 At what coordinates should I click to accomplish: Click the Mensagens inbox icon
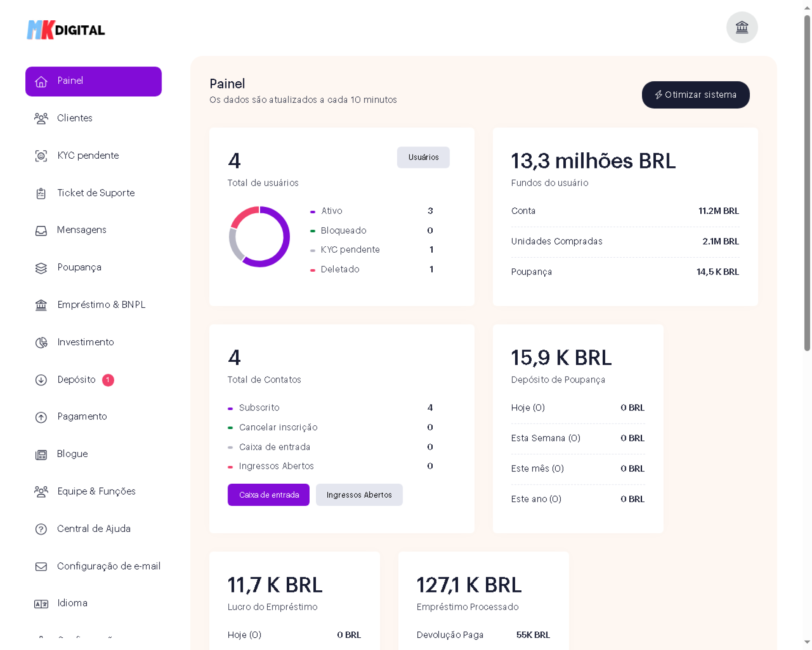pos(41,231)
